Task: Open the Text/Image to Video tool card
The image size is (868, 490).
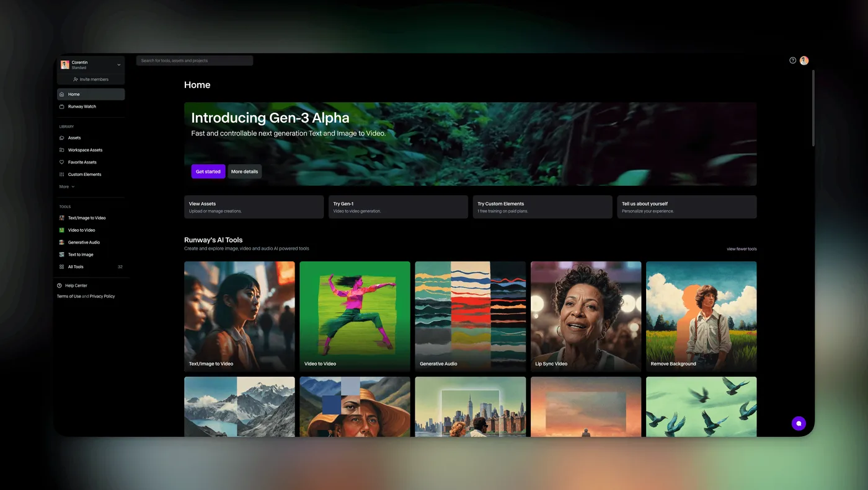Action: [239, 317]
